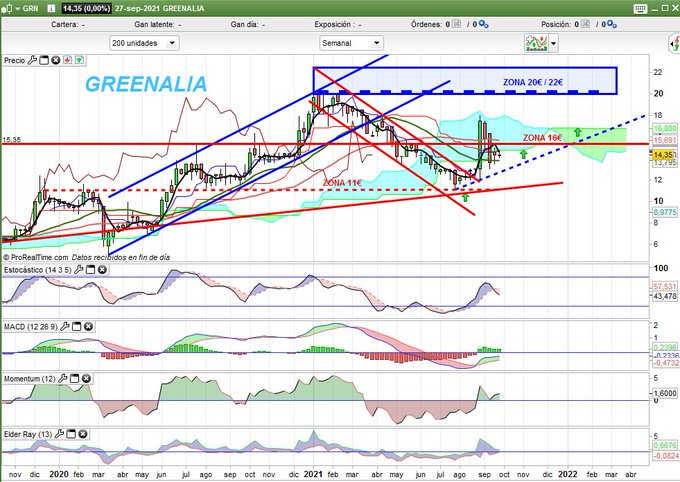Open the indicators chart icon in toolbar
The height and width of the screenshot is (482, 680).
click(536, 43)
